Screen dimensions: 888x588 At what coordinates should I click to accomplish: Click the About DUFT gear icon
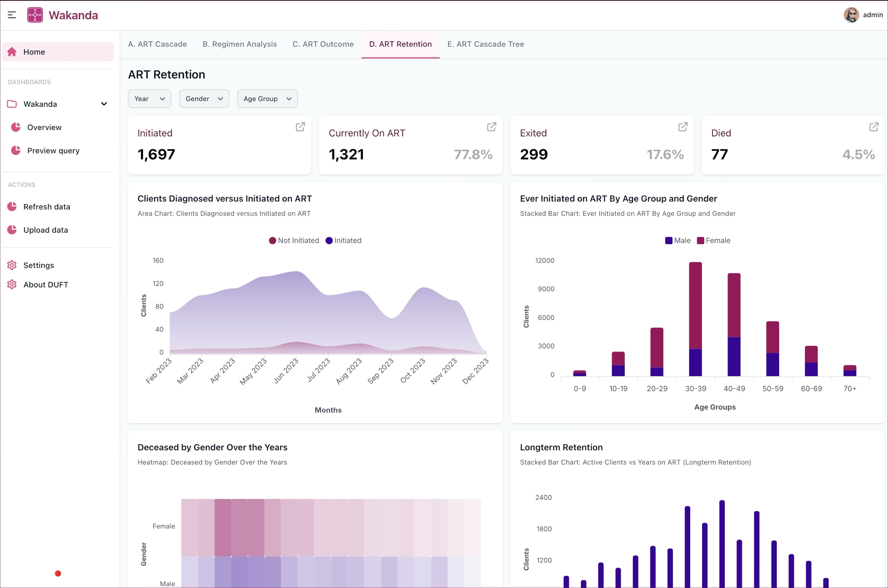coord(12,285)
